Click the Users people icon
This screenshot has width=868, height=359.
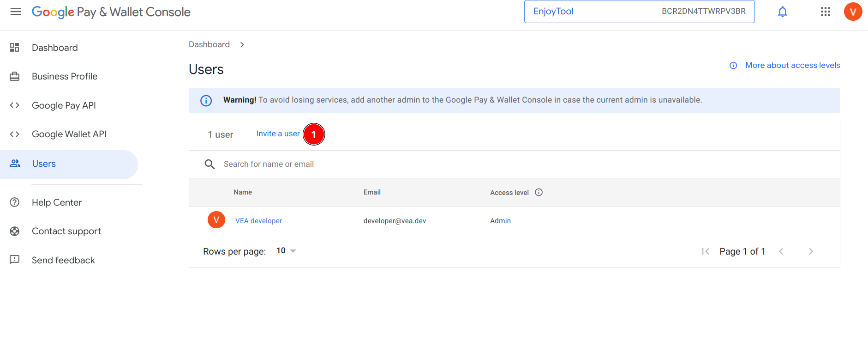coord(15,164)
